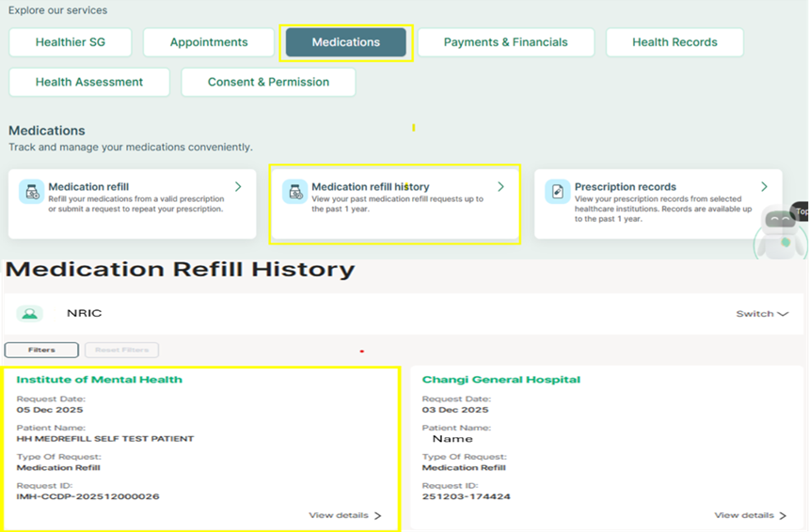The image size is (809, 532).
Task: Click the Medication refill history icon
Action: pyautogui.click(x=296, y=192)
